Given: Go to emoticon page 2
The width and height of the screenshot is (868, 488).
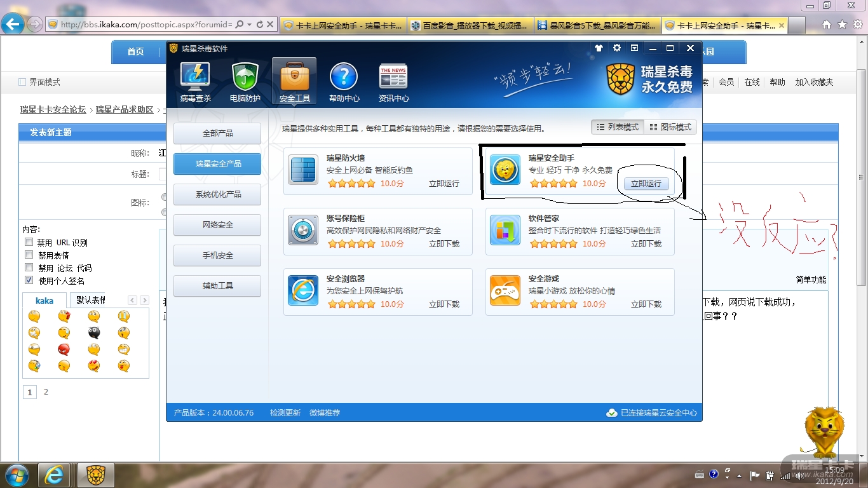Looking at the screenshot, I should pos(46,392).
